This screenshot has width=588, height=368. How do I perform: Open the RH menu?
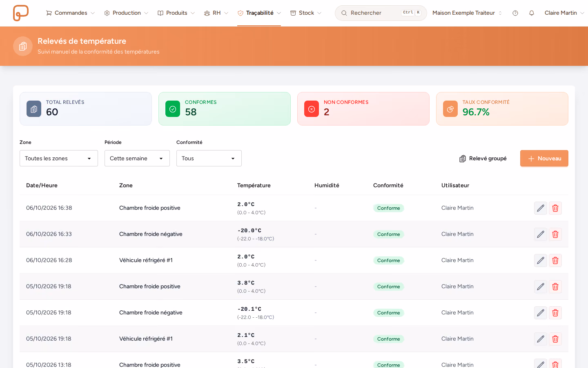pos(216,13)
